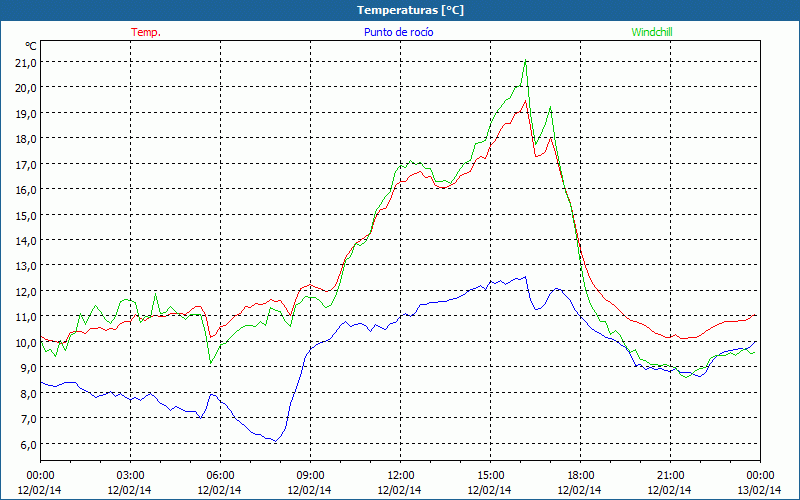
Task: Click the '20,0' y-axis value
Action: tap(26, 88)
